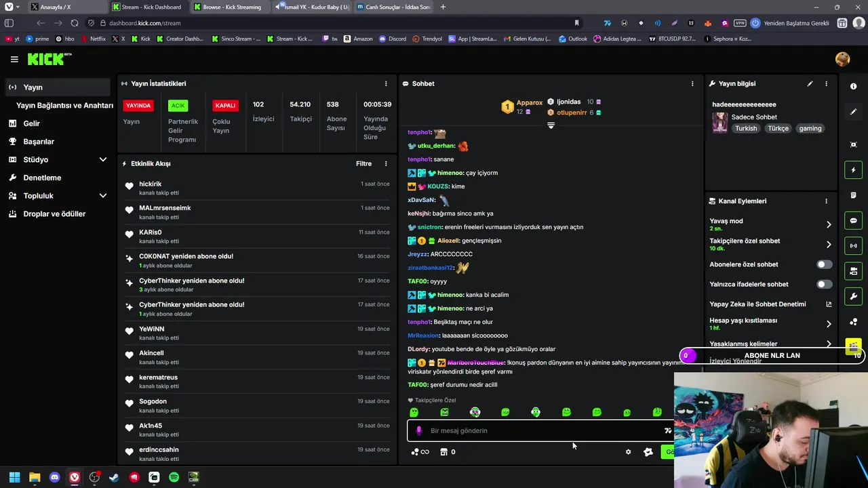The width and height of the screenshot is (868, 488).
Task: Open Hesap yaşı kısıtlaması settings chevron
Action: (x=829, y=324)
